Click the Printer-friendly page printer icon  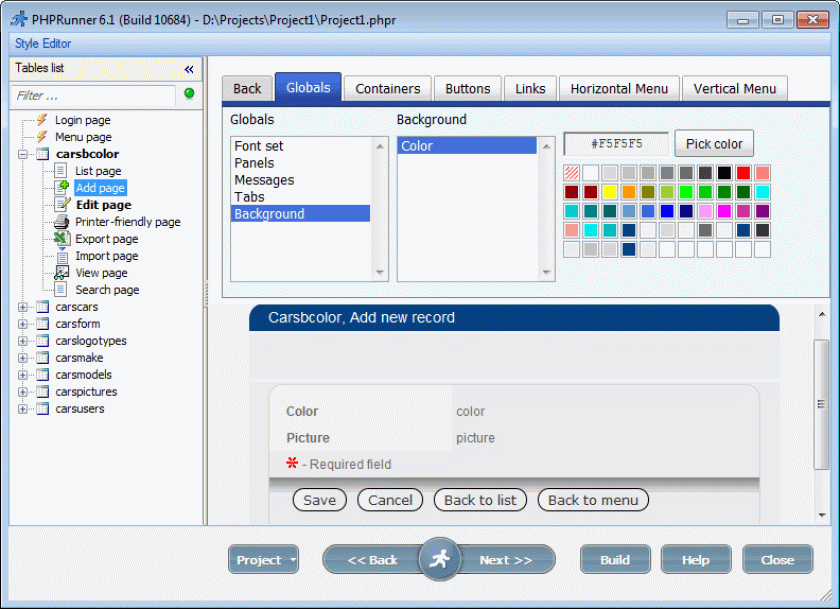coord(62,222)
